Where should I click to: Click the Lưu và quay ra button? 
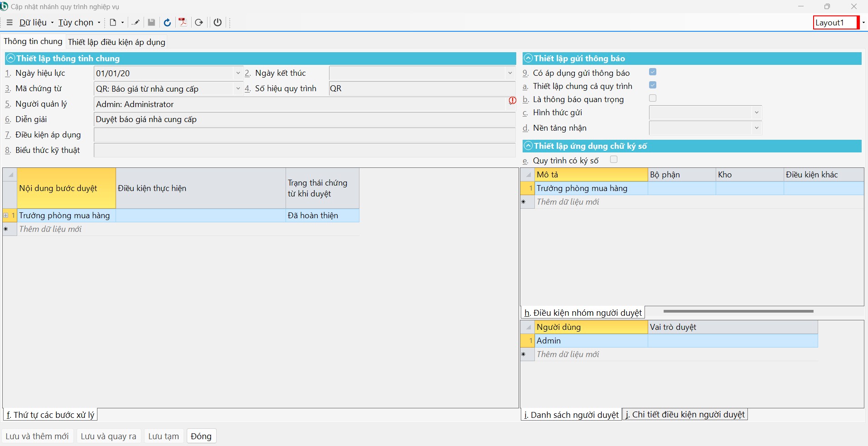click(108, 436)
